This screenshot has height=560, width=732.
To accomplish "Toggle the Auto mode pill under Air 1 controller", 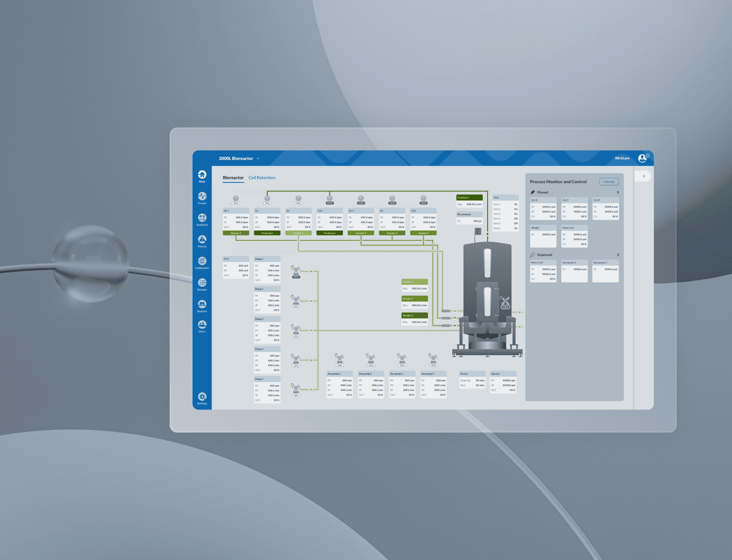I will (236, 203).
